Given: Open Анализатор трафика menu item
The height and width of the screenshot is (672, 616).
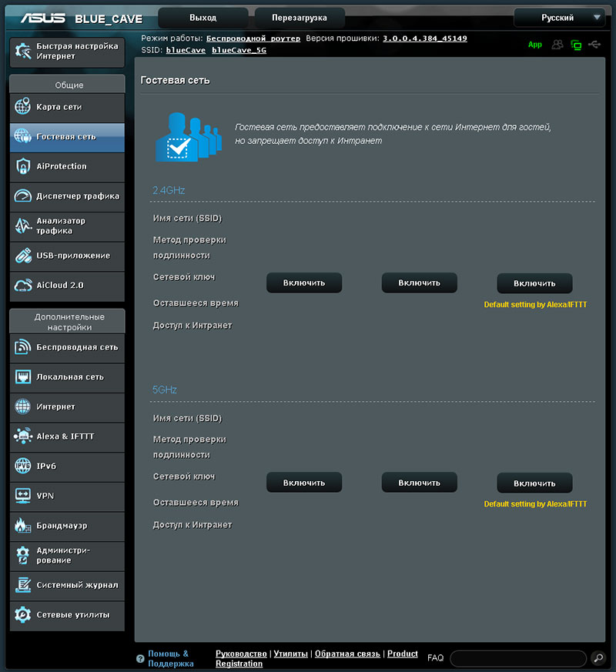Looking at the screenshot, I should click(67, 226).
